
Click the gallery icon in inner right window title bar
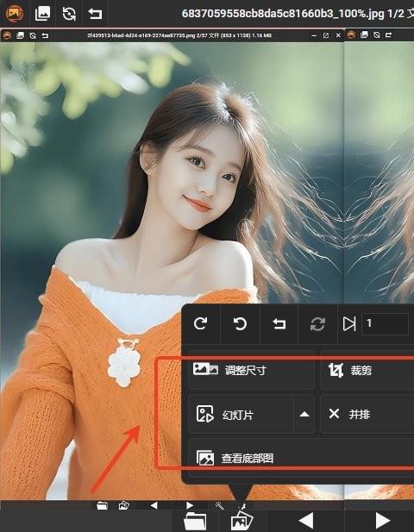coord(364,35)
